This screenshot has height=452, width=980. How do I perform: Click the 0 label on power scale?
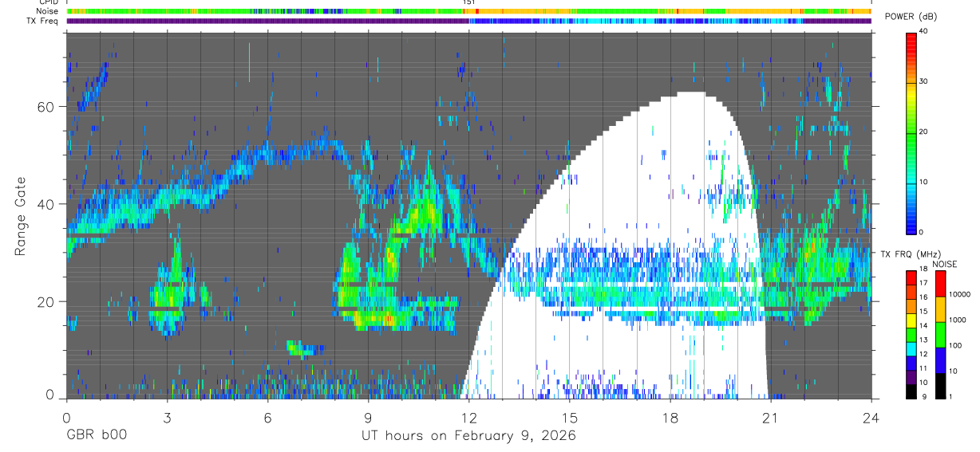(922, 232)
